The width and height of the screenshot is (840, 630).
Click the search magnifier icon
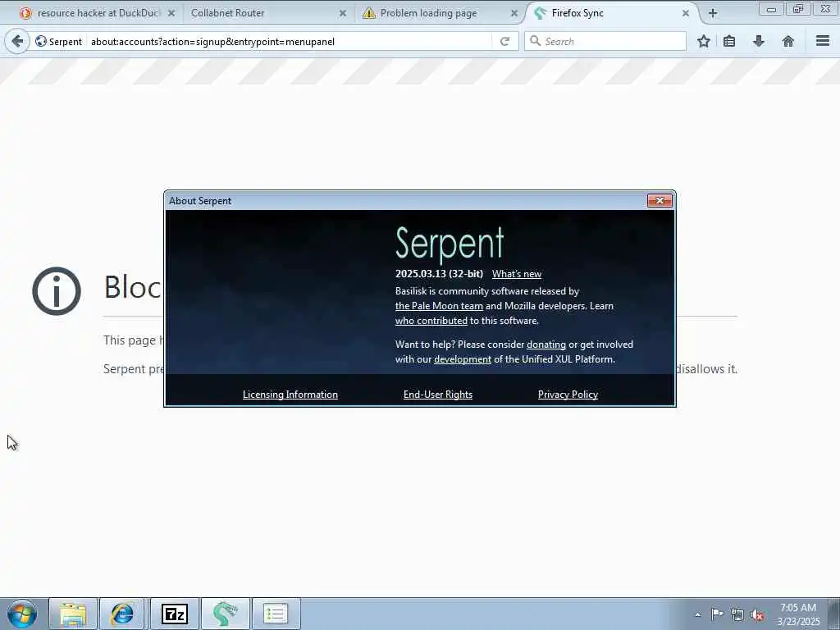click(x=535, y=41)
